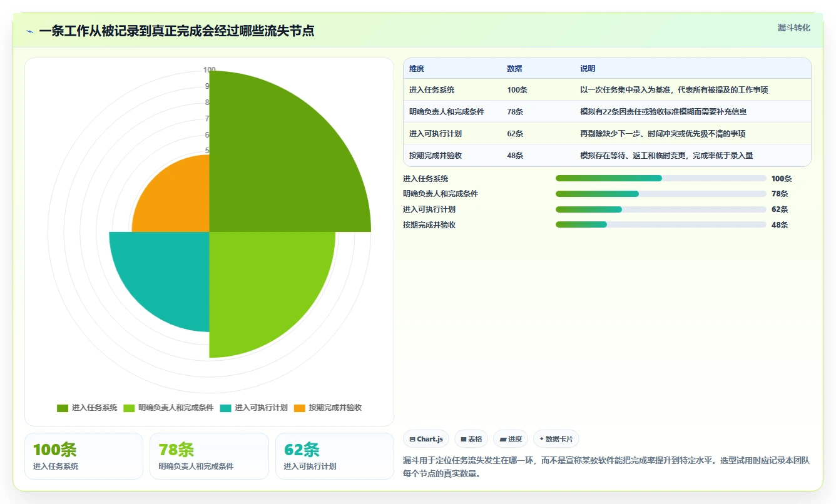Toggle the 进入任务系统 legend swatch
Screen dimensions: 836x504
tap(63, 408)
